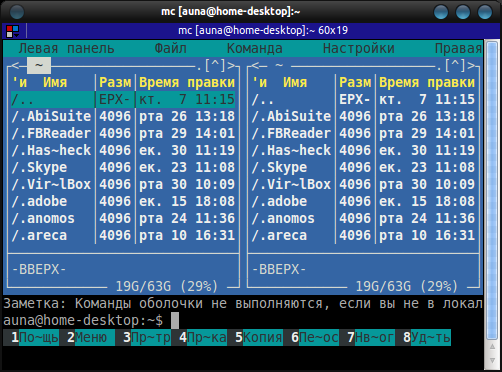
Task: Select /.Has~heck in right panel
Action: tap(363, 150)
